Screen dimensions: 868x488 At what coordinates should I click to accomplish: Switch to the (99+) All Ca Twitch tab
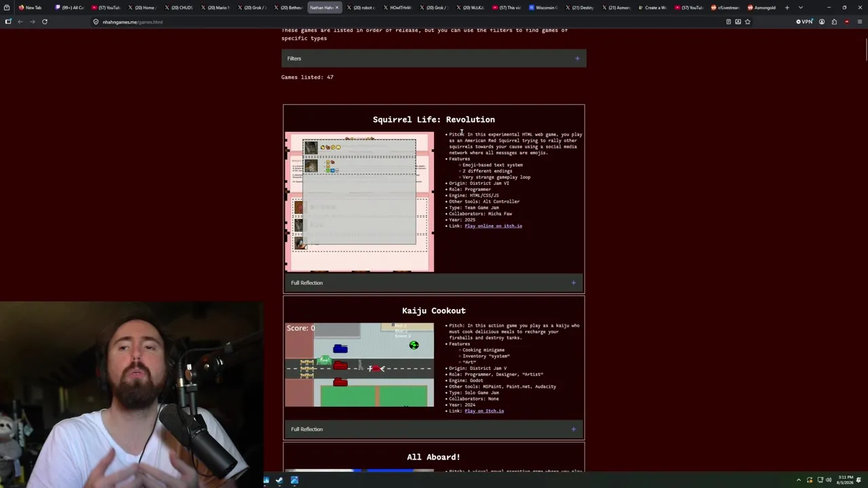[70, 7]
